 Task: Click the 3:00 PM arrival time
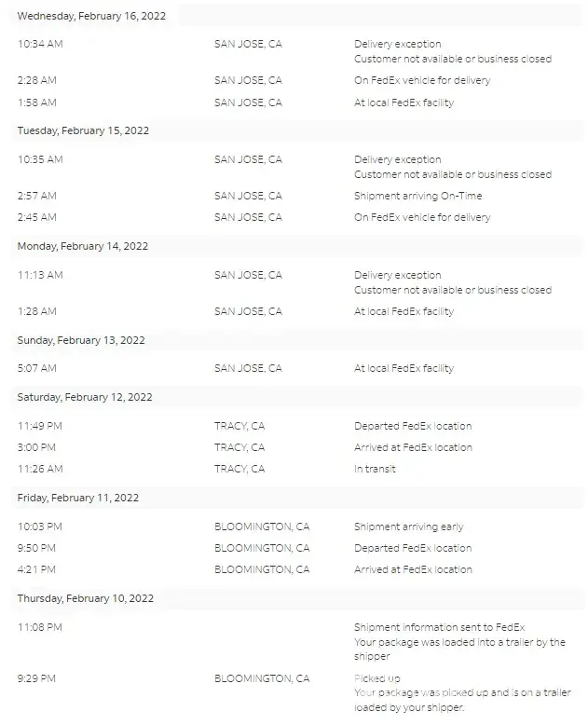37,448
